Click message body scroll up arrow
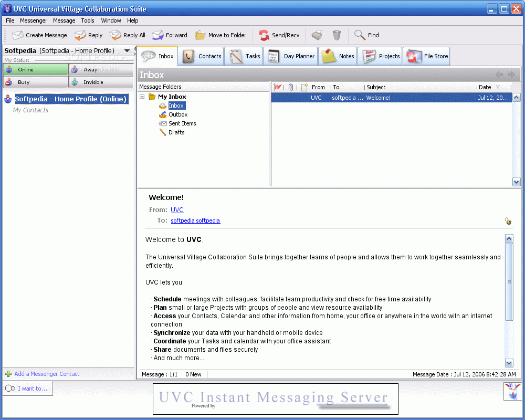 [x=509, y=238]
